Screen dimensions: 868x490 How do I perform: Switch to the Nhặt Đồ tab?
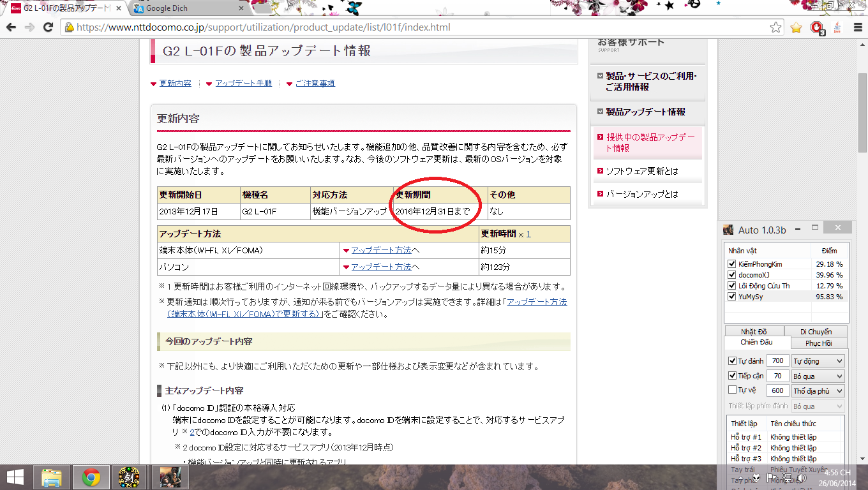[754, 332]
